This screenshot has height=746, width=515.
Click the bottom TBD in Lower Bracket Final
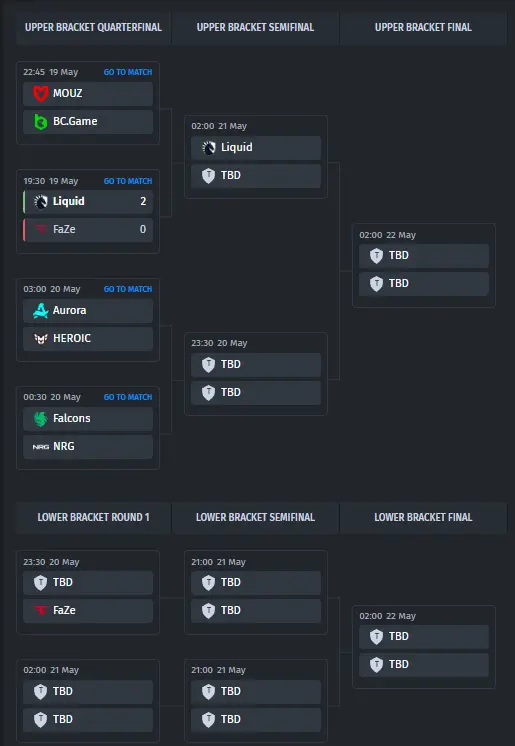424,665
